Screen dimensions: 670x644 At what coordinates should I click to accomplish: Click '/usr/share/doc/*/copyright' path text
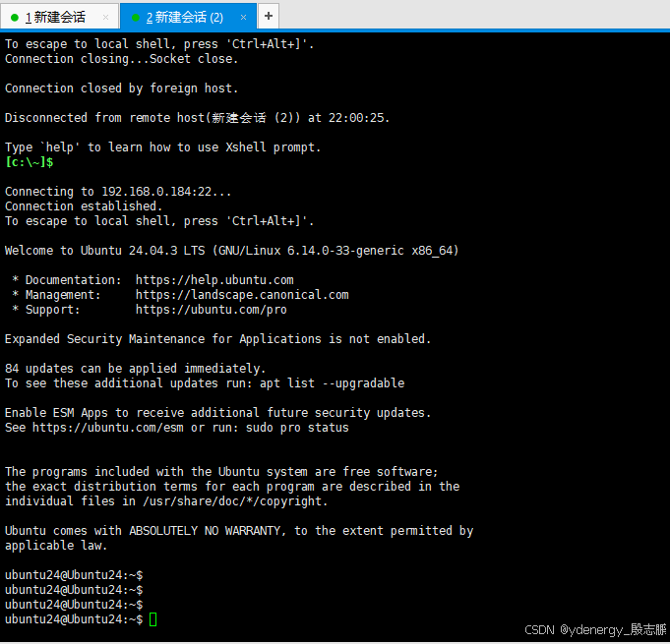[x=231, y=501]
